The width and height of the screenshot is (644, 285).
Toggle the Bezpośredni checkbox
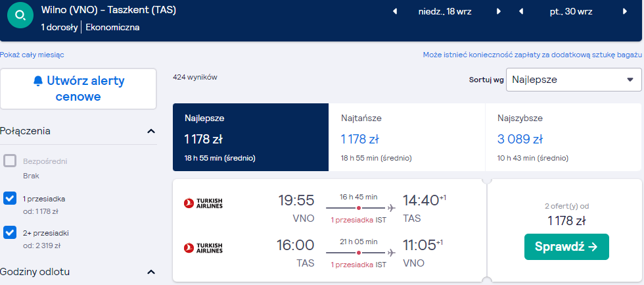[x=10, y=161]
